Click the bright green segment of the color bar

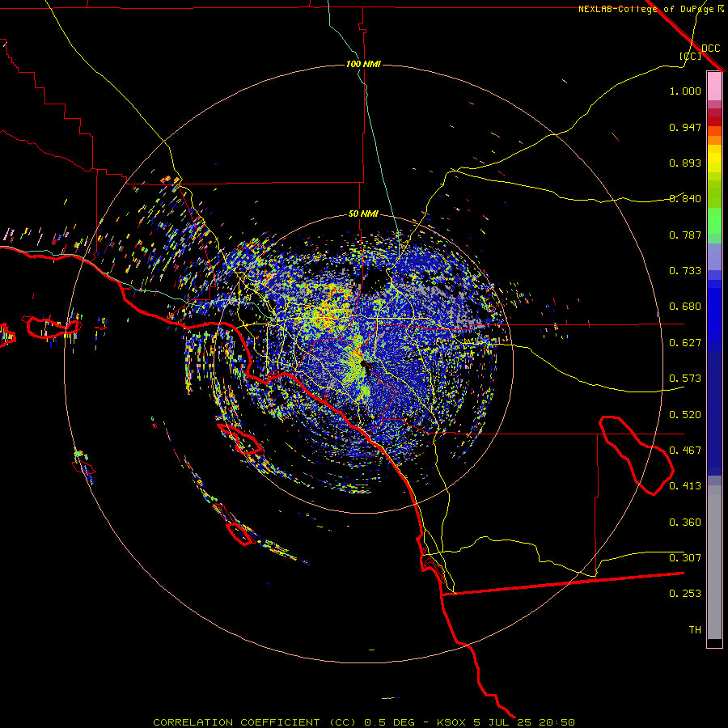714,220
